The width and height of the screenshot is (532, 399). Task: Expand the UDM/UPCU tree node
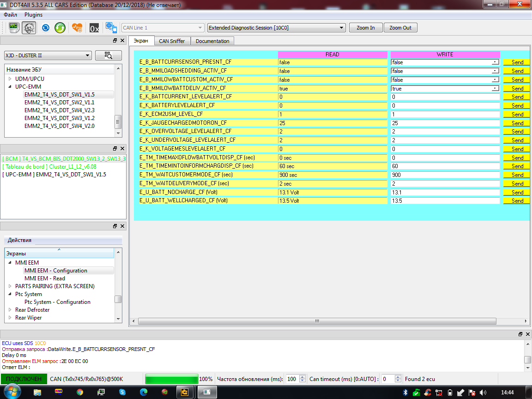pos(10,79)
